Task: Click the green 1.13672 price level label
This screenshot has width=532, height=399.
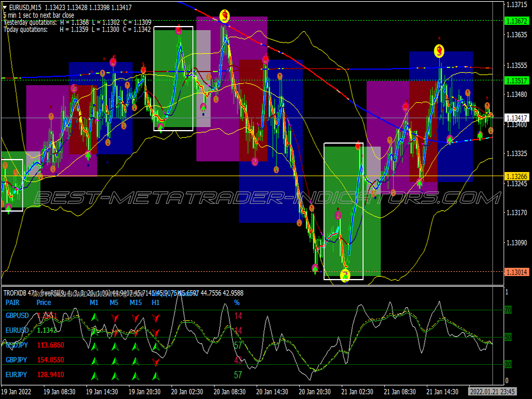Action: [x=517, y=21]
